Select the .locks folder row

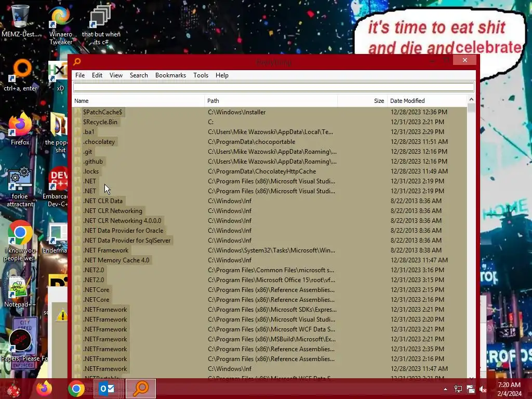270,171
